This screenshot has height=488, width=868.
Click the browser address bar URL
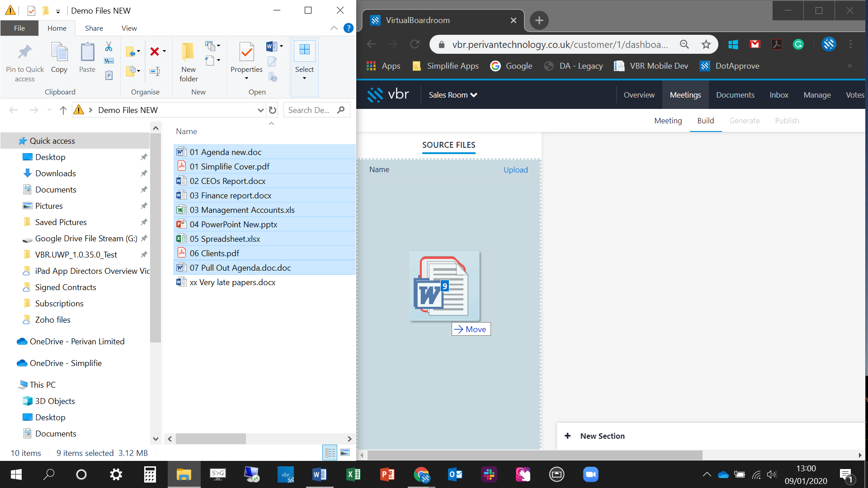[x=560, y=44]
